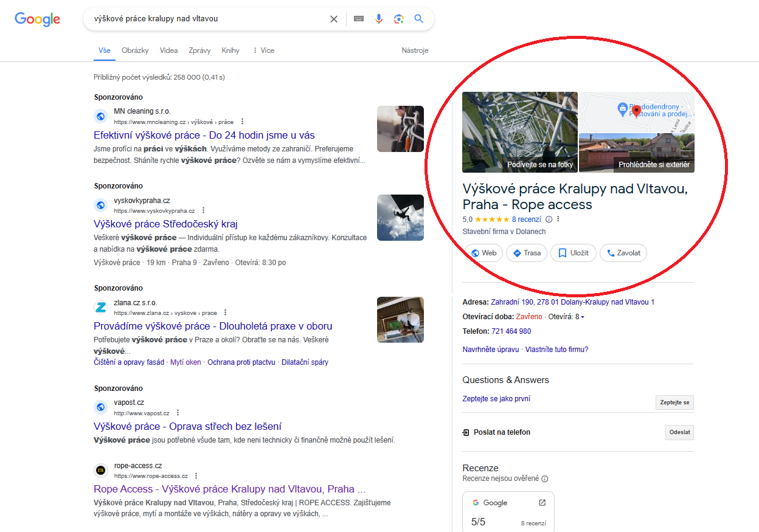Click Poslat na telefon label
This screenshot has width=759, height=532.
502,432
